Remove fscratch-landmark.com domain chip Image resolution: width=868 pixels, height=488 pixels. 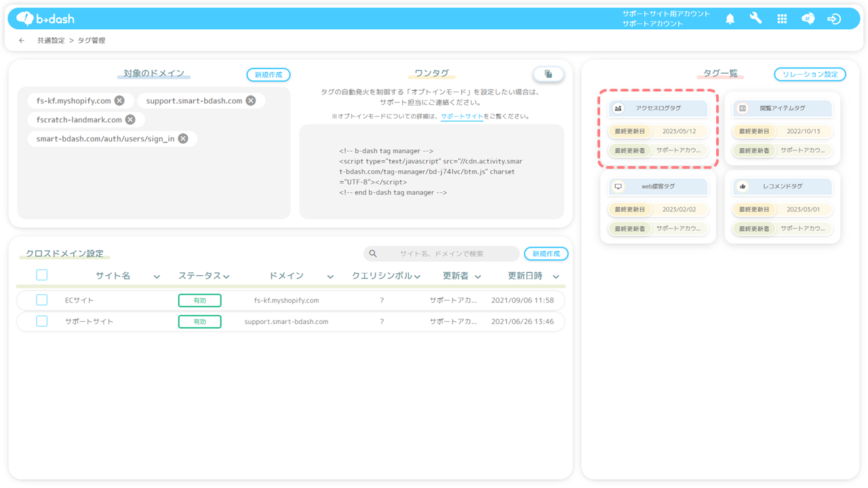130,119
